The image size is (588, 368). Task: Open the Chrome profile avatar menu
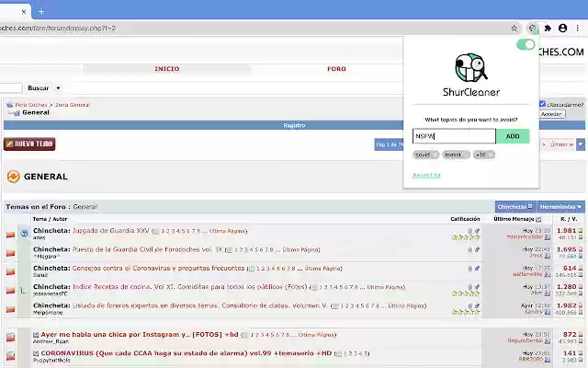(562, 29)
